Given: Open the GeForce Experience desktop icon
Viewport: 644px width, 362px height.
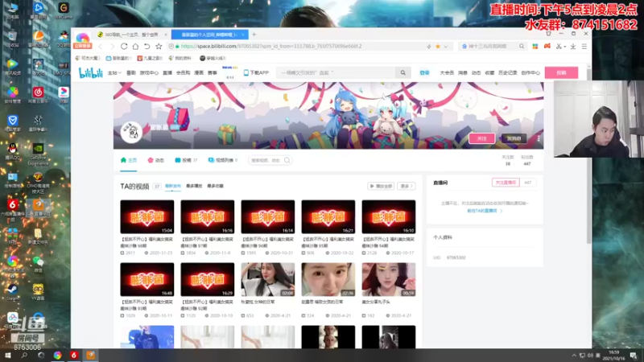Looking at the screenshot, I should [x=38, y=154].
